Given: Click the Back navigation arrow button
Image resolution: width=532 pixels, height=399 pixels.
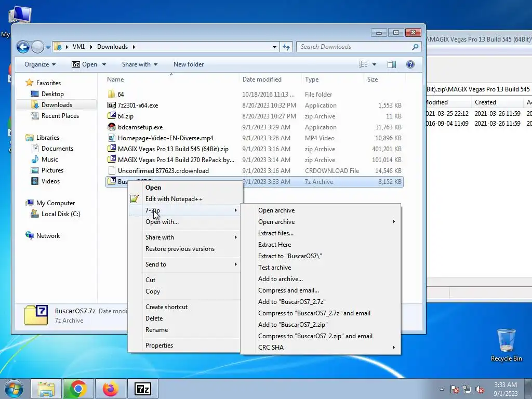Looking at the screenshot, I should [x=23, y=47].
